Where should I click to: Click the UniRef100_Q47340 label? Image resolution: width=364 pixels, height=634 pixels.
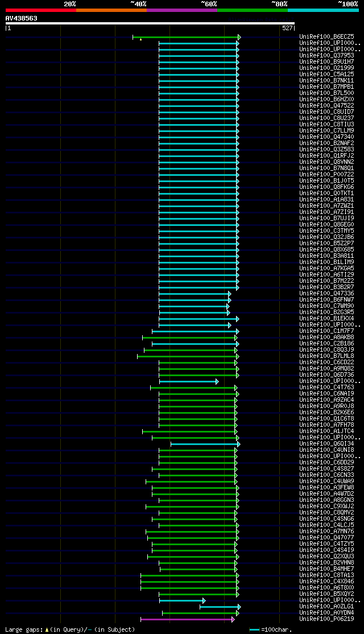click(x=327, y=137)
